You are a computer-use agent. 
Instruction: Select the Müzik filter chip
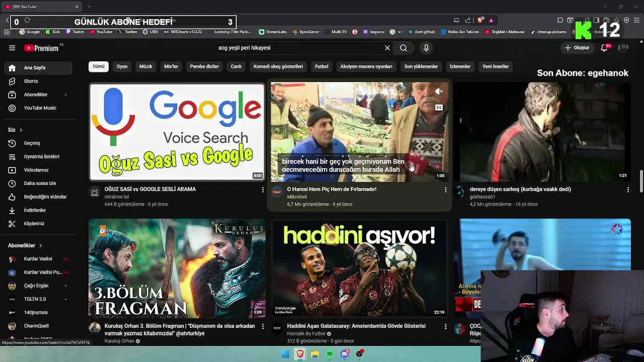(x=146, y=66)
